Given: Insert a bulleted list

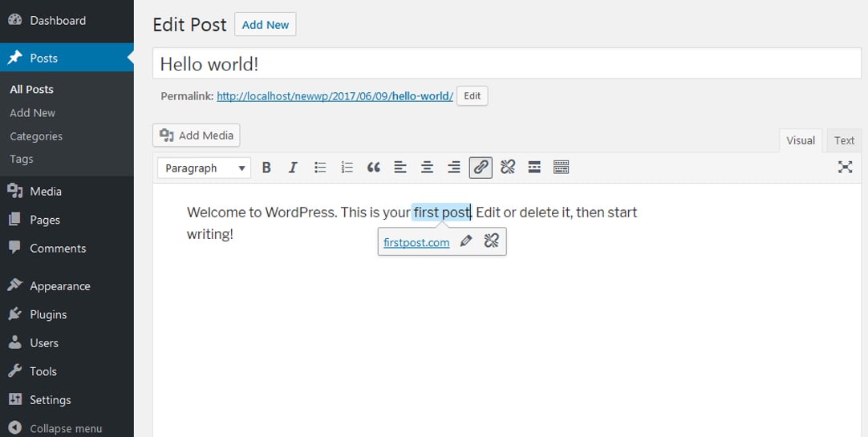Looking at the screenshot, I should pos(320,168).
